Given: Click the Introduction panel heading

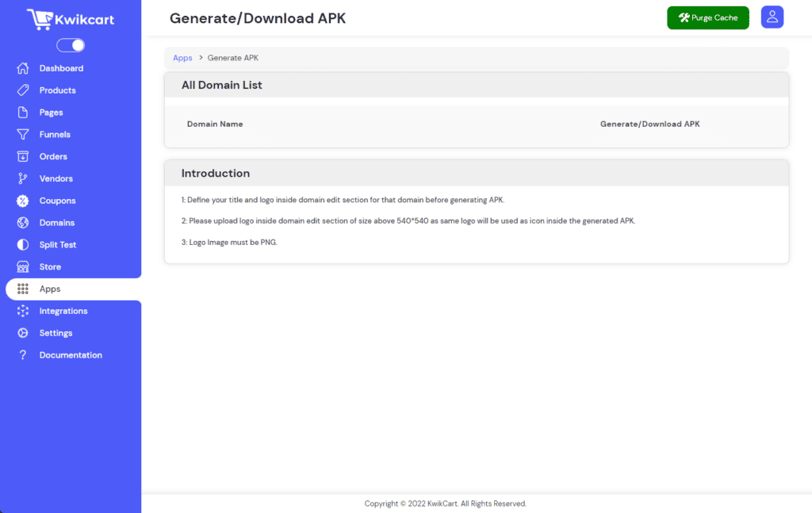Looking at the screenshot, I should pos(216,174).
